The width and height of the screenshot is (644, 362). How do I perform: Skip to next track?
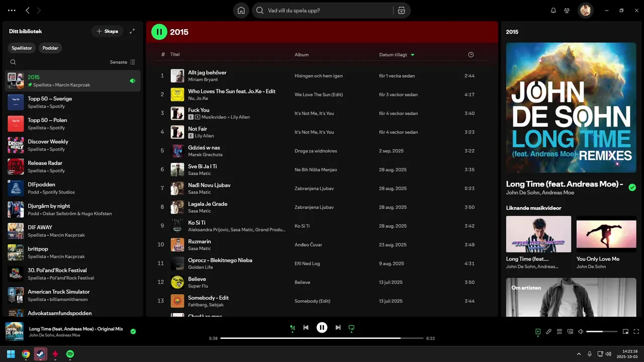coord(338,328)
